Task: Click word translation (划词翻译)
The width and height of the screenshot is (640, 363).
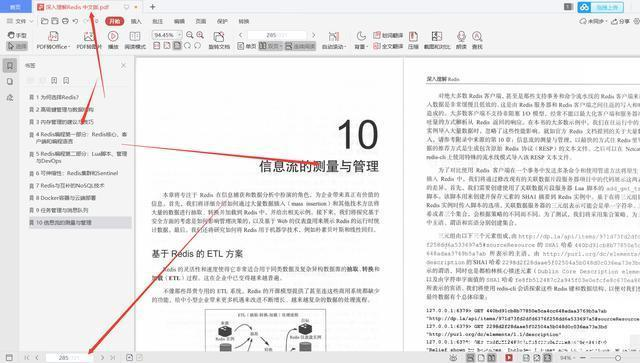Action: 388,35
